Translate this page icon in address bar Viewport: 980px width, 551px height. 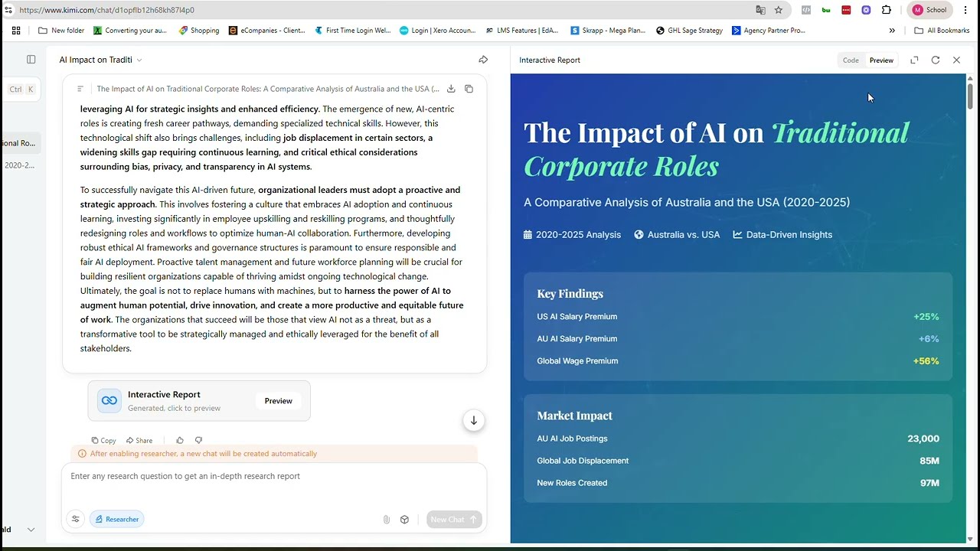(x=760, y=10)
